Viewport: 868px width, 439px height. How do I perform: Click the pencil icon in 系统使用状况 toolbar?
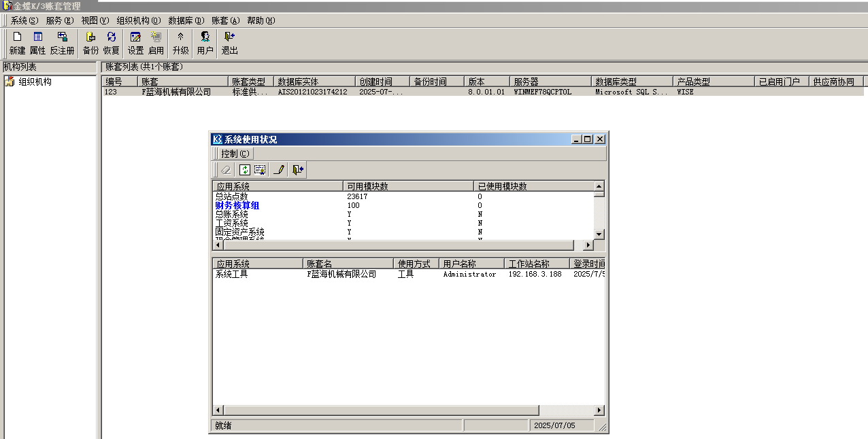[278, 170]
